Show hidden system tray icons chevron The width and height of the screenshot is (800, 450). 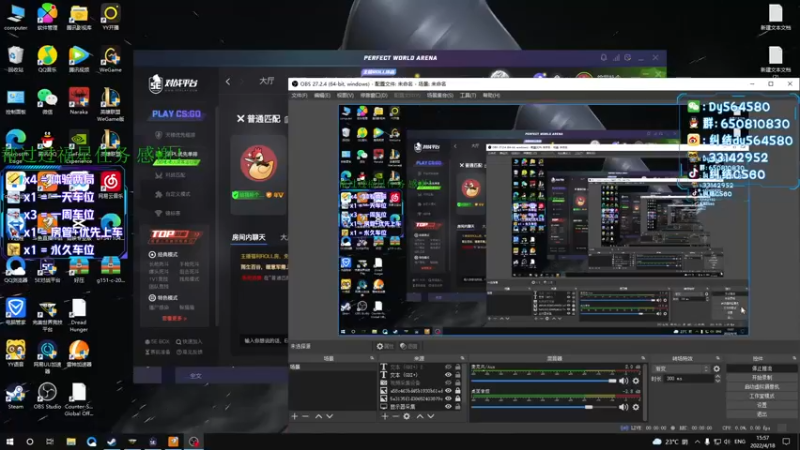click(697, 441)
